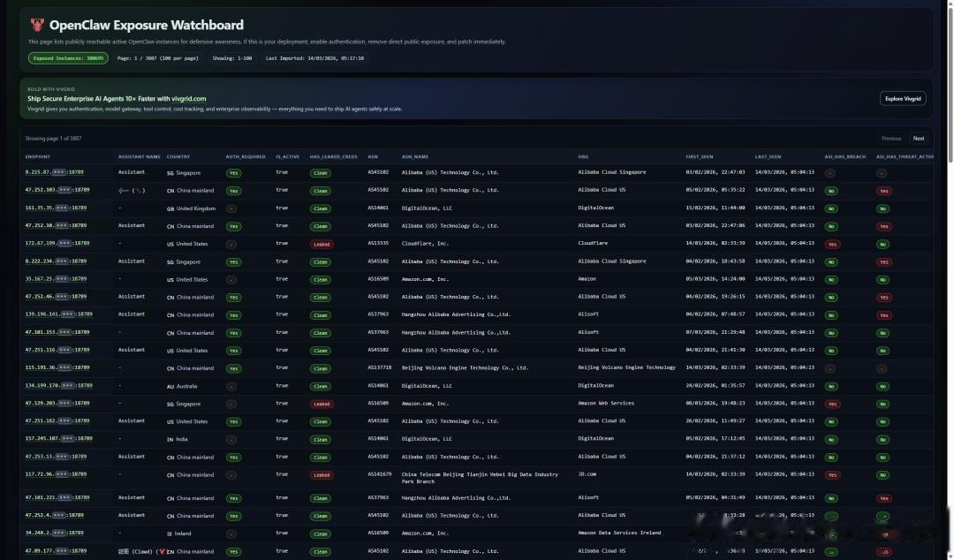Click the Clean badge in the 8.215.87 row
The width and height of the screenshot is (954, 560).
click(x=320, y=173)
